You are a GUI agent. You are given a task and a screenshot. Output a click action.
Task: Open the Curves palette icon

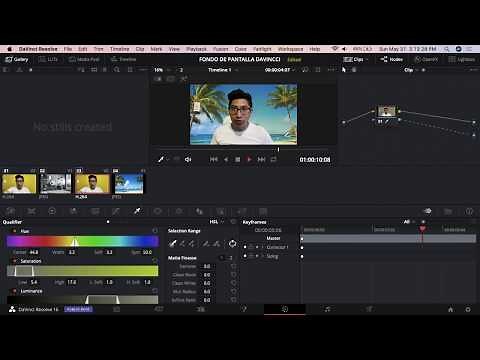[x=116, y=211]
